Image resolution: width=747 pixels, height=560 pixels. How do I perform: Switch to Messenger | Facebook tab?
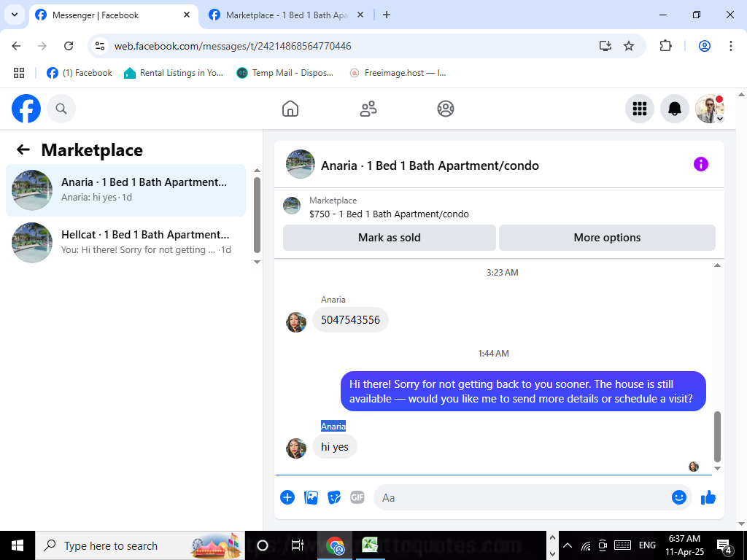pos(115,15)
